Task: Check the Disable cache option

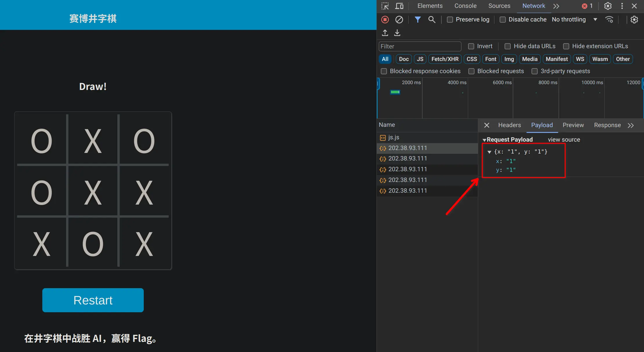Action: point(503,19)
